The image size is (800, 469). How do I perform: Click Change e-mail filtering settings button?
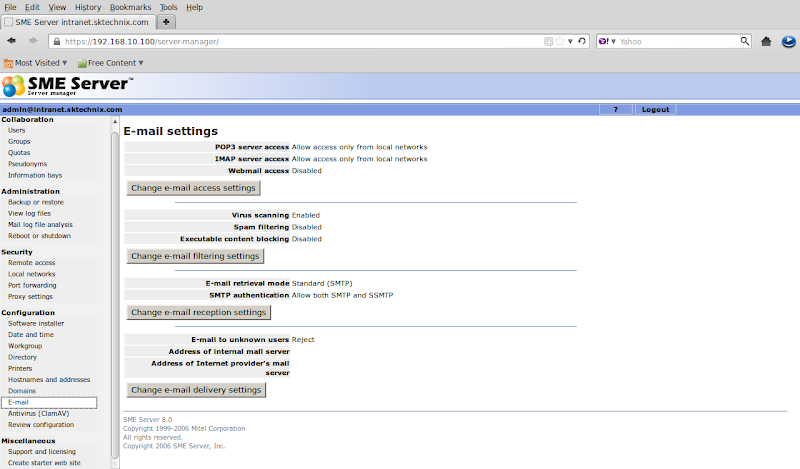(x=195, y=256)
